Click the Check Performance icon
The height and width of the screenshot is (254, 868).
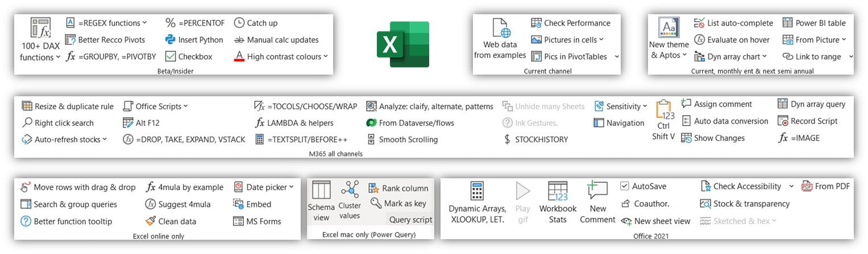coord(536,23)
